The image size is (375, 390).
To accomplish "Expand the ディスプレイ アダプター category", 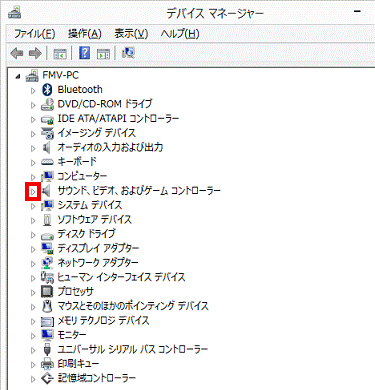I will tap(33, 249).
